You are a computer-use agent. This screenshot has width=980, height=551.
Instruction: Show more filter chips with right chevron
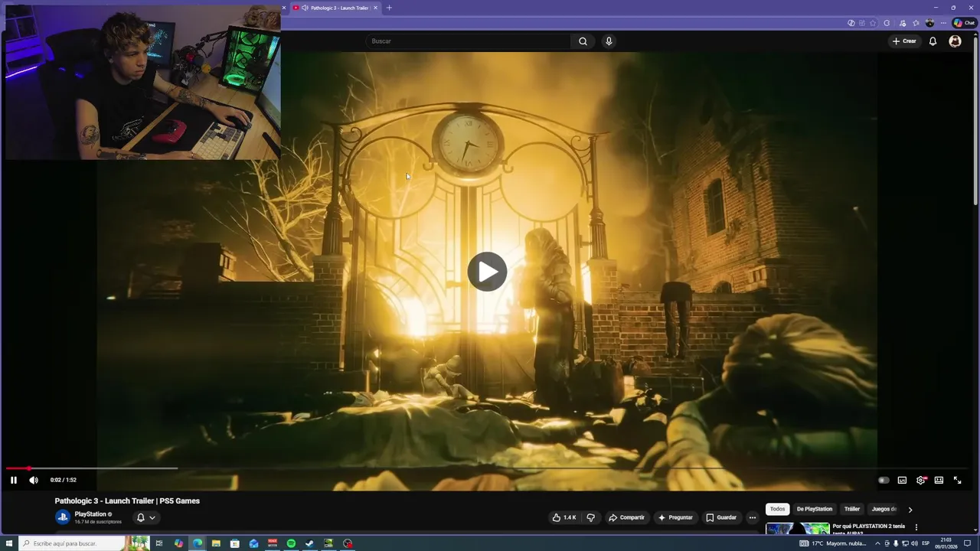tap(910, 510)
